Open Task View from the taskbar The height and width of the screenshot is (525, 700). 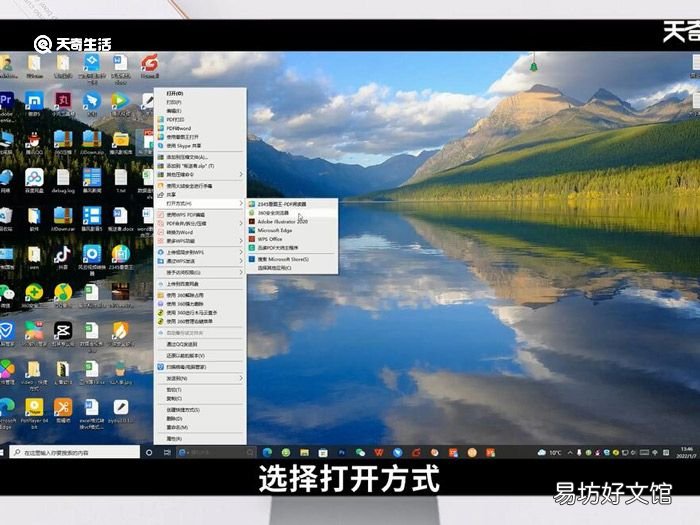coord(167,452)
